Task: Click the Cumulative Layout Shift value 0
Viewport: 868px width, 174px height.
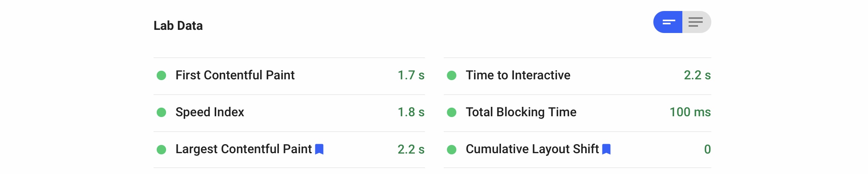Action: (x=707, y=149)
